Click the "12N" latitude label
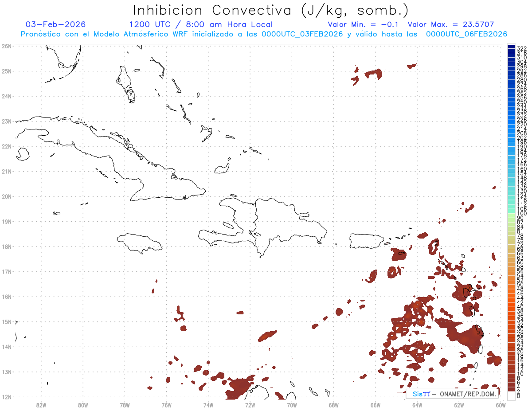532x411 pixels. coord(7,397)
